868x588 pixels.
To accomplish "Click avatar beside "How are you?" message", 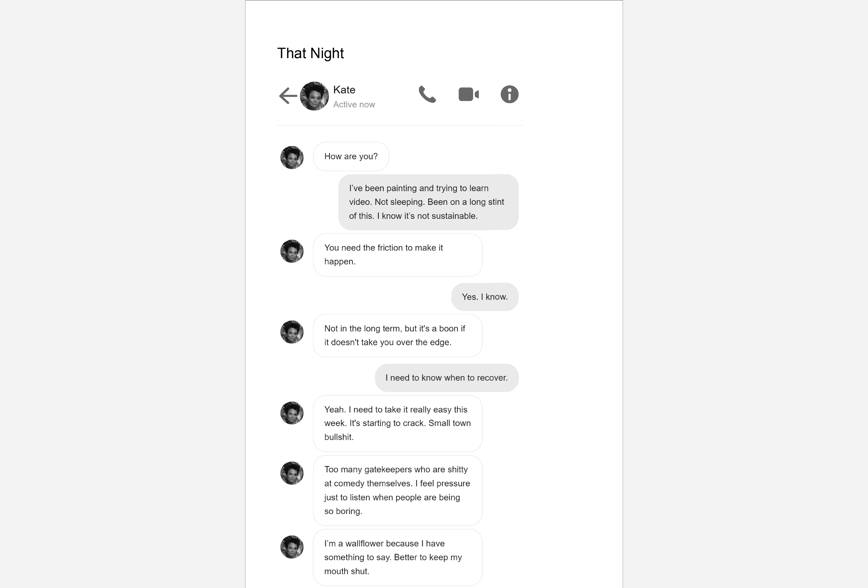I will click(292, 157).
